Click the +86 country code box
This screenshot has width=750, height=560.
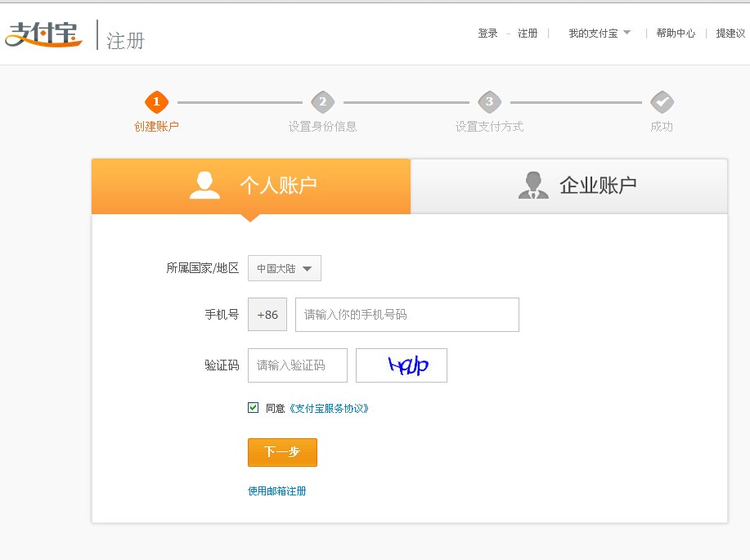click(267, 315)
